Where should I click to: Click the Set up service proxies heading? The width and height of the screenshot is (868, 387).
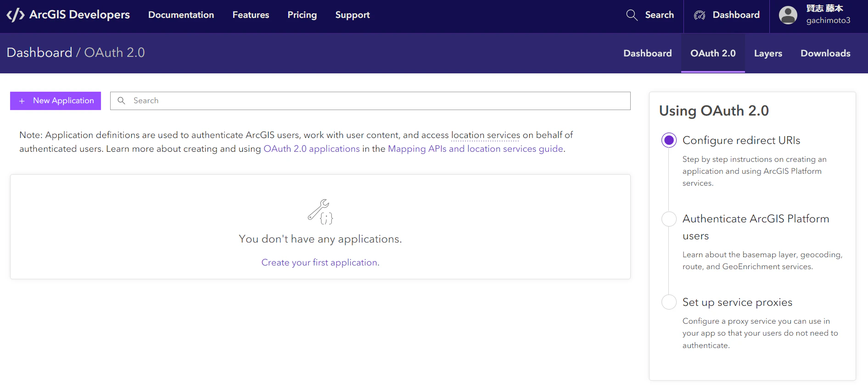[737, 303]
